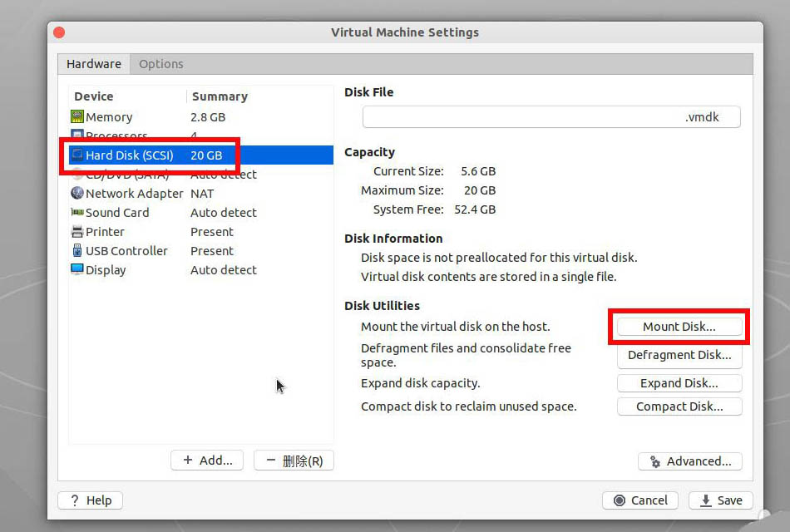Click the Sound Card icon
The image size is (790, 532).
pyautogui.click(x=77, y=212)
